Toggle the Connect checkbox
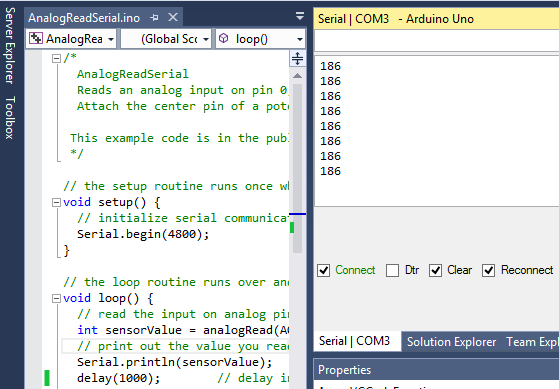Image resolution: width=559 pixels, height=389 pixels. [323, 271]
